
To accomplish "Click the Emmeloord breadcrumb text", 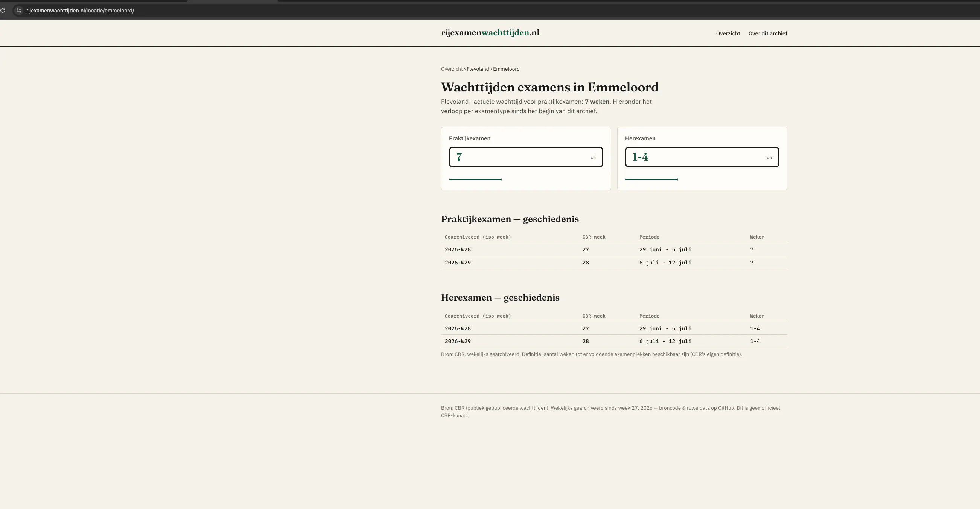I will [506, 69].
